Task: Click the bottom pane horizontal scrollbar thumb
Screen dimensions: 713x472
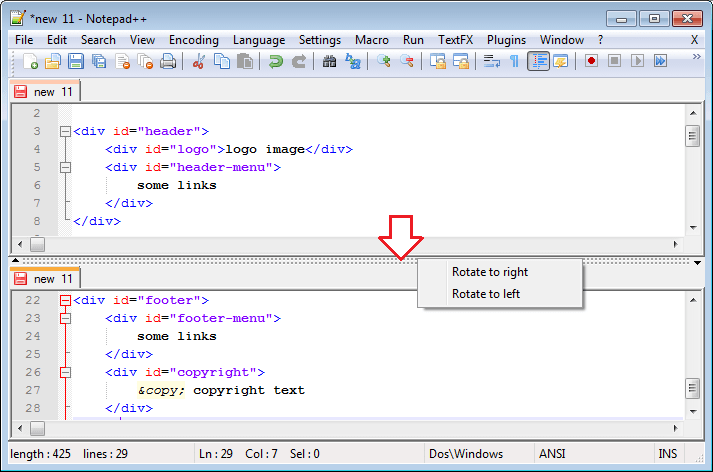Action: click(x=37, y=429)
